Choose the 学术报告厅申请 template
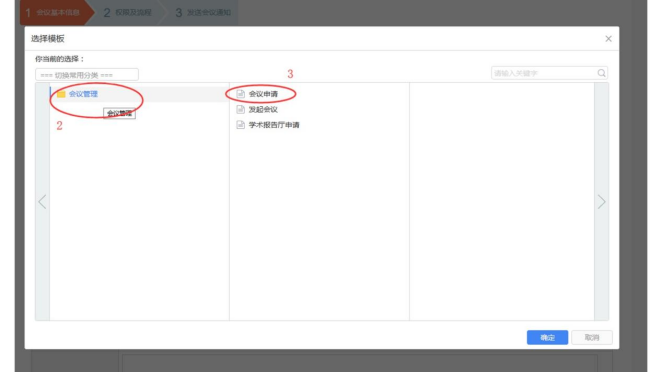This screenshot has width=663, height=373. [x=274, y=125]
